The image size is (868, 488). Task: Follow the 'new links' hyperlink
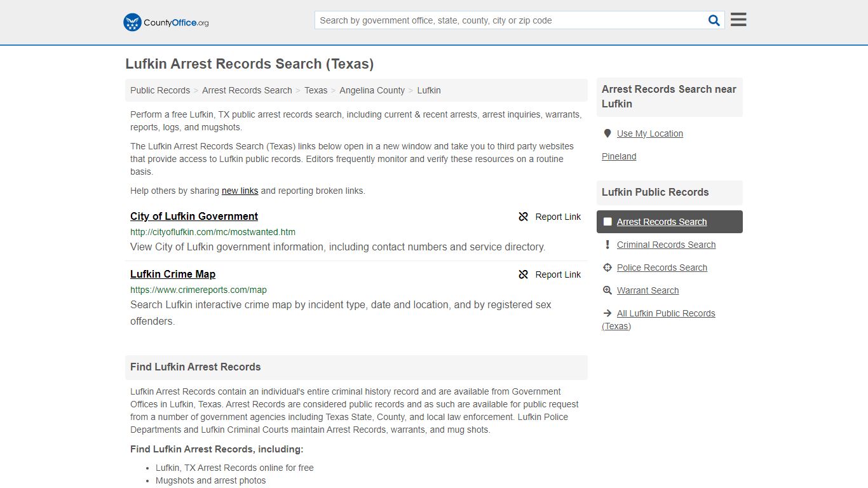point(240,191)
